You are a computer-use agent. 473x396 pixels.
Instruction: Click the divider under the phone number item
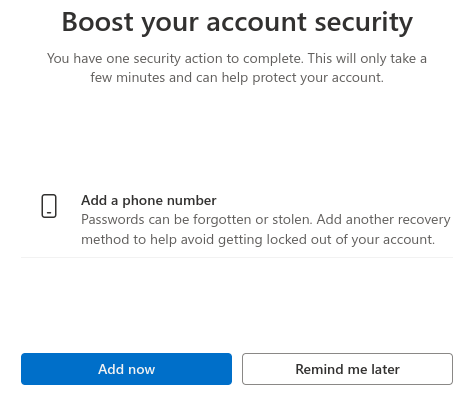pyautogui.click(x=237, y=257)
